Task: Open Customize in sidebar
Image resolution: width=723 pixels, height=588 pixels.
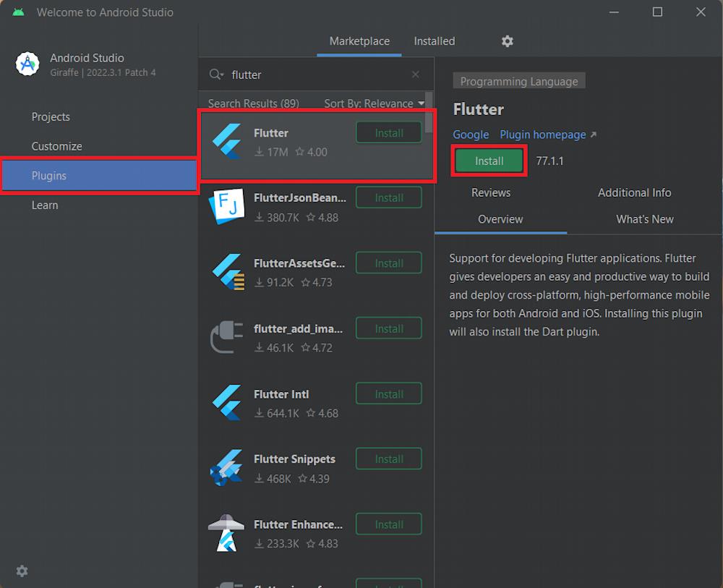Action: (56, 146)
